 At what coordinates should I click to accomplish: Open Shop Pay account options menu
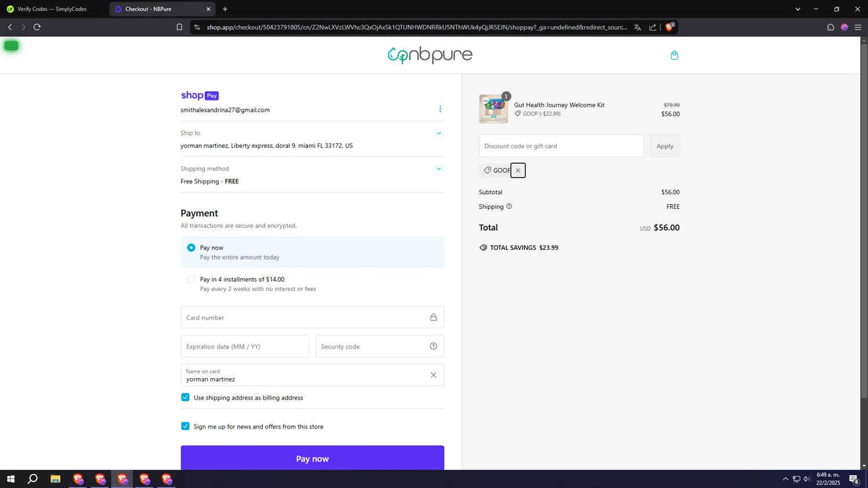tap(440, 109)
